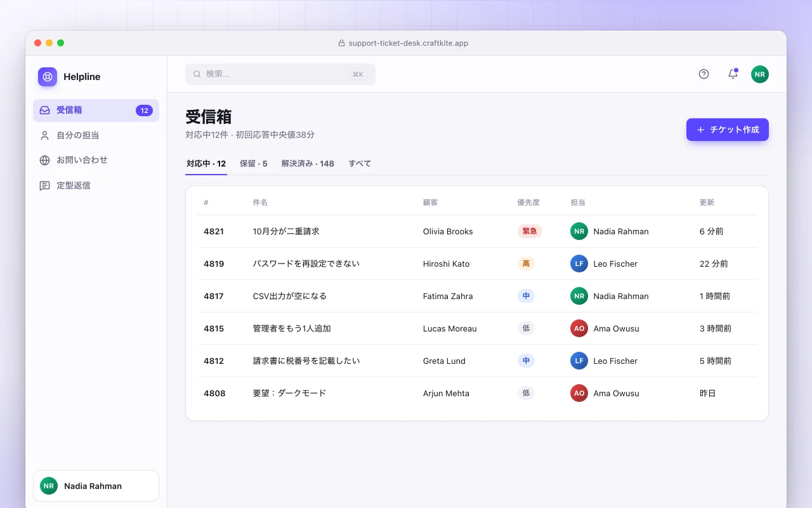Viewport: 812px width, 508px height.
Task: Switch to the 保留 · 5 tab
Action: pos(254,164)
